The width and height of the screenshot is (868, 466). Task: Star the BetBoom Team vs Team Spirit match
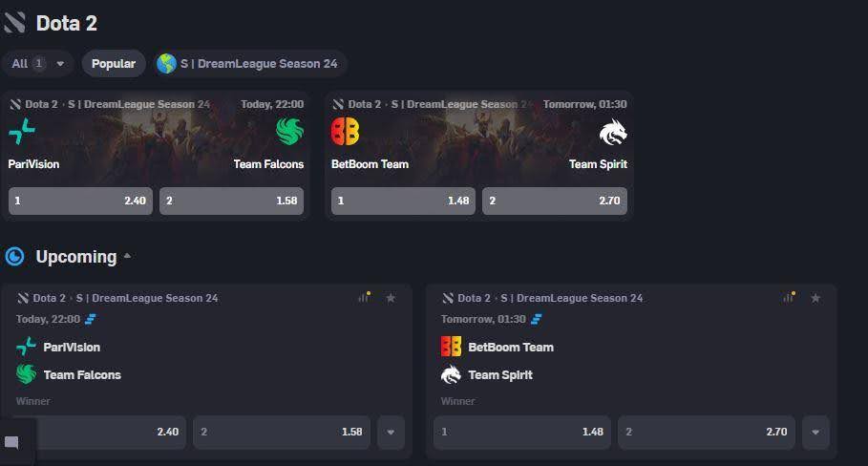coord(815,298)
